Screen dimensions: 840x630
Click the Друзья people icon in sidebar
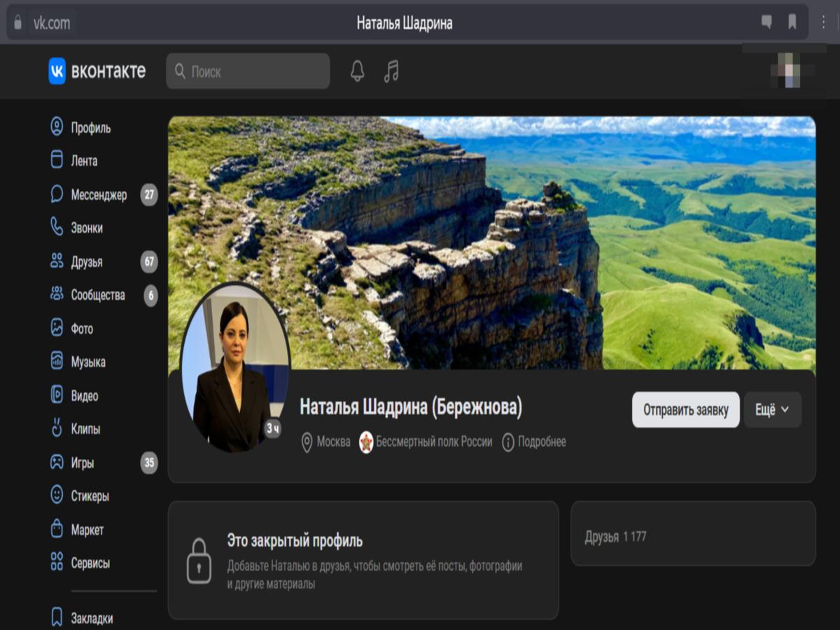(x=57, y=261)
